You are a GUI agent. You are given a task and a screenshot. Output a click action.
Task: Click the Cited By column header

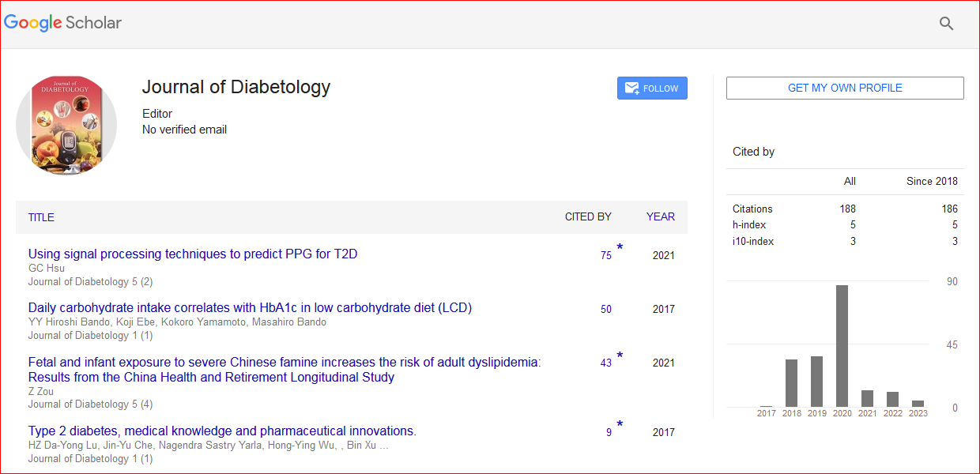(587, 216)
